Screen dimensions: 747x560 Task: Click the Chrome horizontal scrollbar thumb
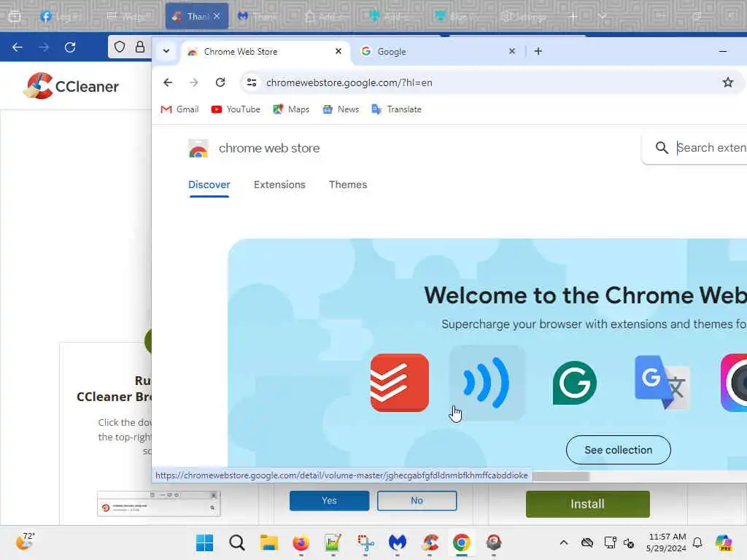(x=561, y=476)
